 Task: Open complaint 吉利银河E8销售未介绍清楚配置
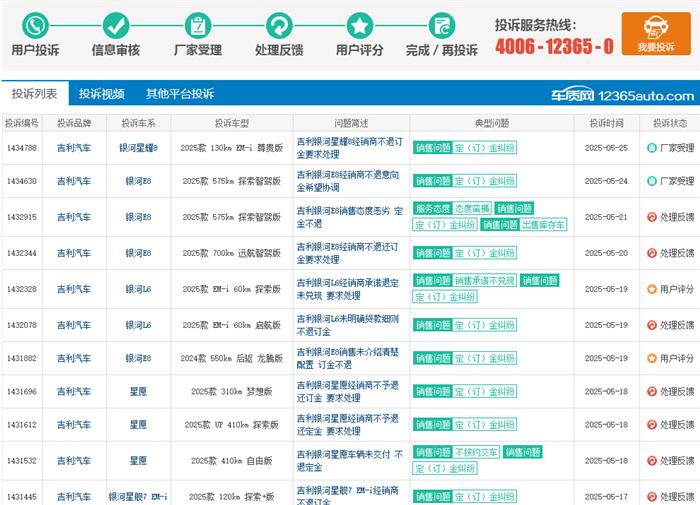(348, 358)
